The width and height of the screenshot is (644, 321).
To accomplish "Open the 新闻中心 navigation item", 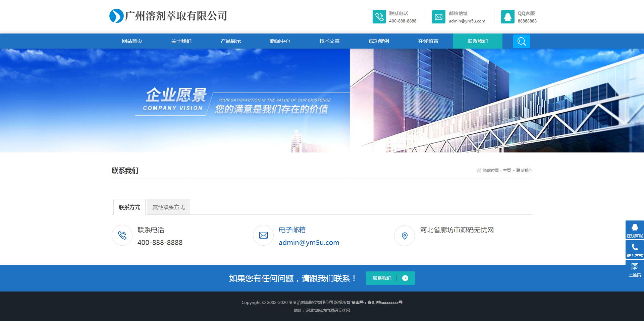I will pyautogui.click(x=280, y=41).
